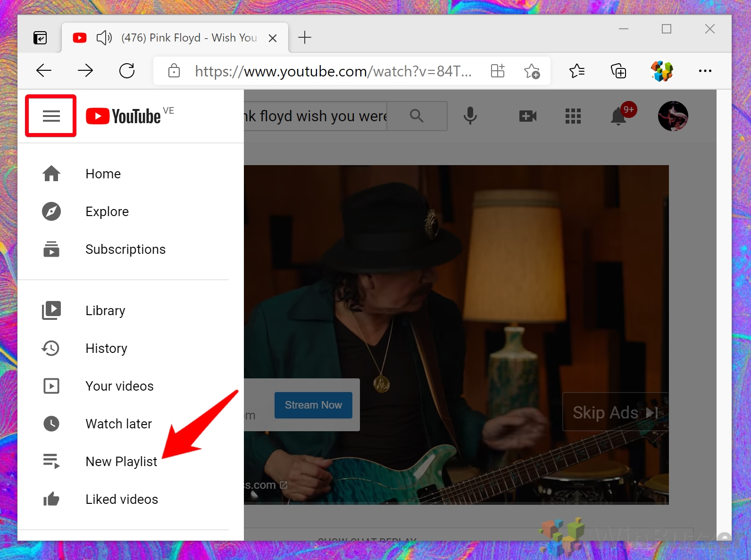The height and width of the screenshot is (560, 751).
Task: Open a new browser tab
Action: (x=305, y=37)
